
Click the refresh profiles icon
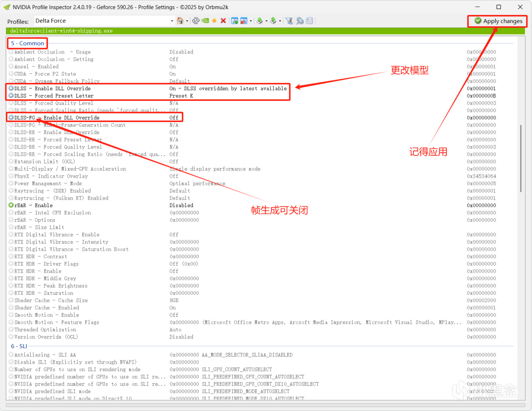pos(196,21)
